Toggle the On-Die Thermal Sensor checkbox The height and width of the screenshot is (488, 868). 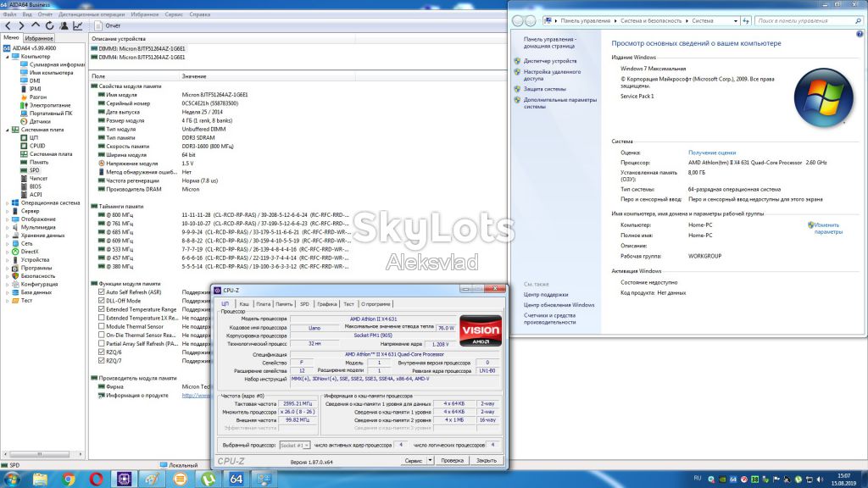(x=102, y=335)
